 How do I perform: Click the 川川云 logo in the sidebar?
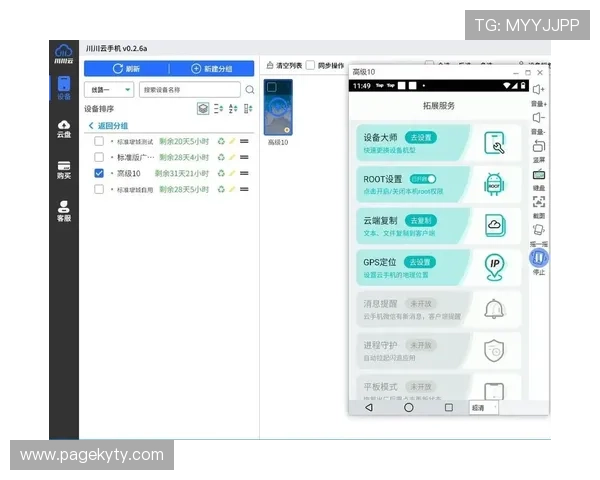[x=64, y=54]
